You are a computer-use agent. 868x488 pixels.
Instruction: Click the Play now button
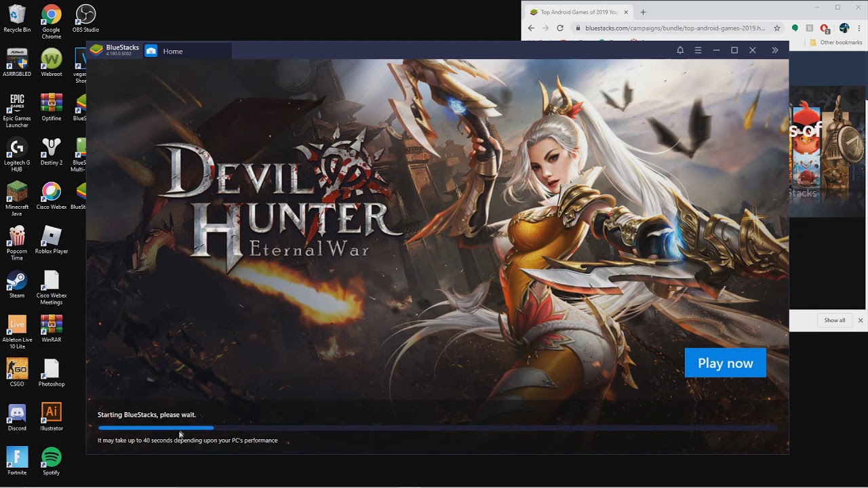pos(726,363)
